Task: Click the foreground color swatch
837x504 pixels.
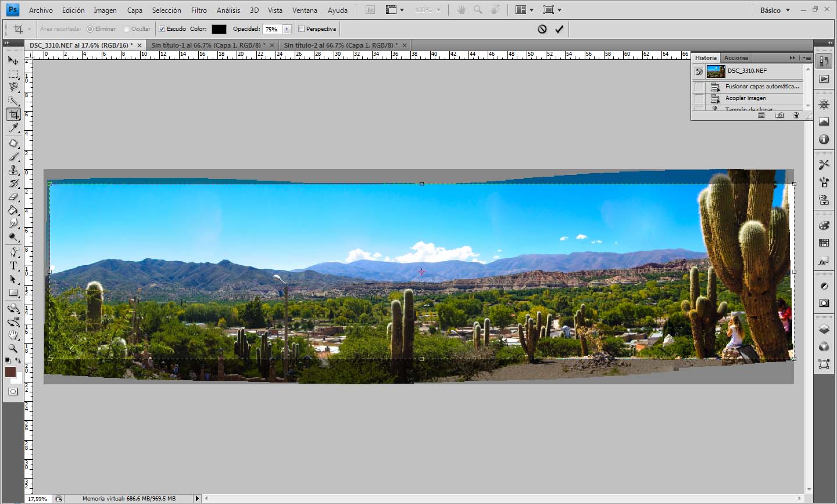Action: (x=10, y=372)
